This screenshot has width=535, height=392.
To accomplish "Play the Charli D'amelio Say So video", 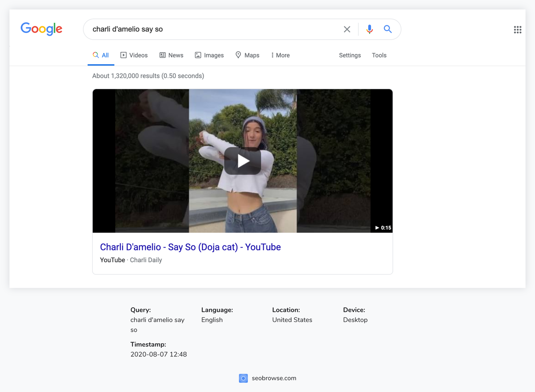I will point(243,161).
